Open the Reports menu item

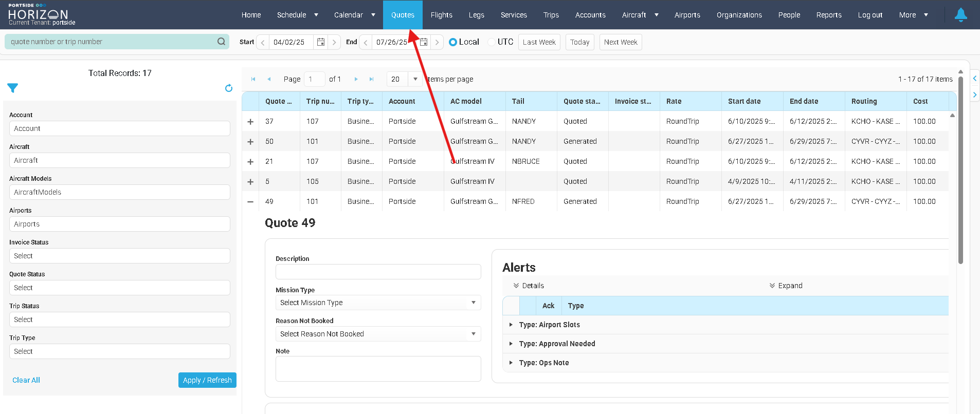(x=829, y=15)
